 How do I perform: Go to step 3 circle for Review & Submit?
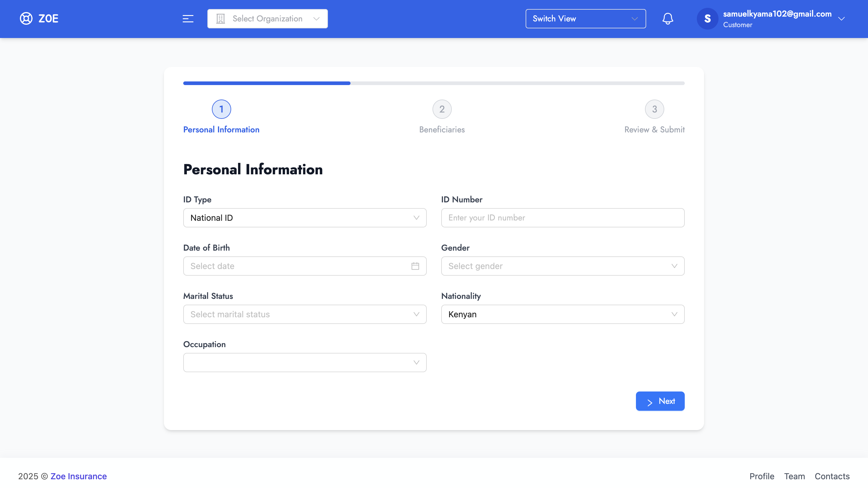pos(654,109)
